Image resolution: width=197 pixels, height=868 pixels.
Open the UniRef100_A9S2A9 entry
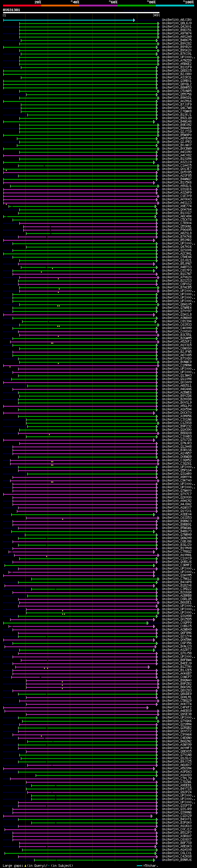(176, 37)
